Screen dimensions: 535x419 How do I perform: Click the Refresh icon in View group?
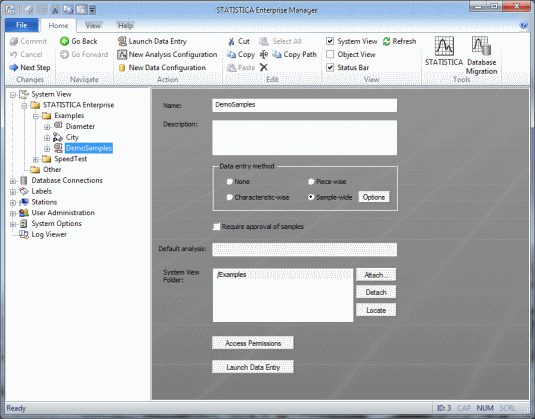pyautogui.click(x=386, y=41)
